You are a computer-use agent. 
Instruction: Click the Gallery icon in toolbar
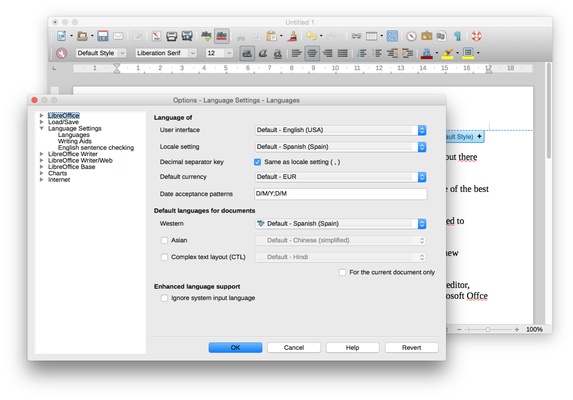pyautogui.click(x=426, y=36)
